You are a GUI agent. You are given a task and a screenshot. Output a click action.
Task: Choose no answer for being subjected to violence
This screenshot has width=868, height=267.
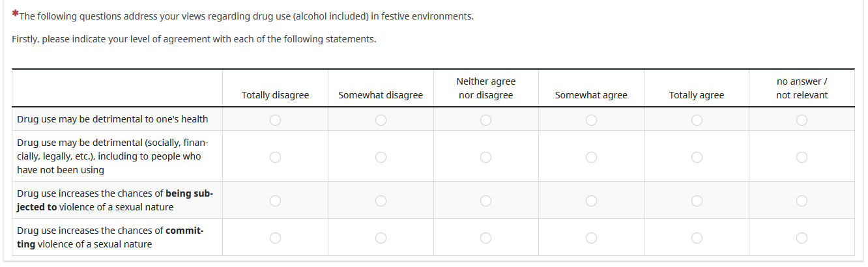point(802,201)
